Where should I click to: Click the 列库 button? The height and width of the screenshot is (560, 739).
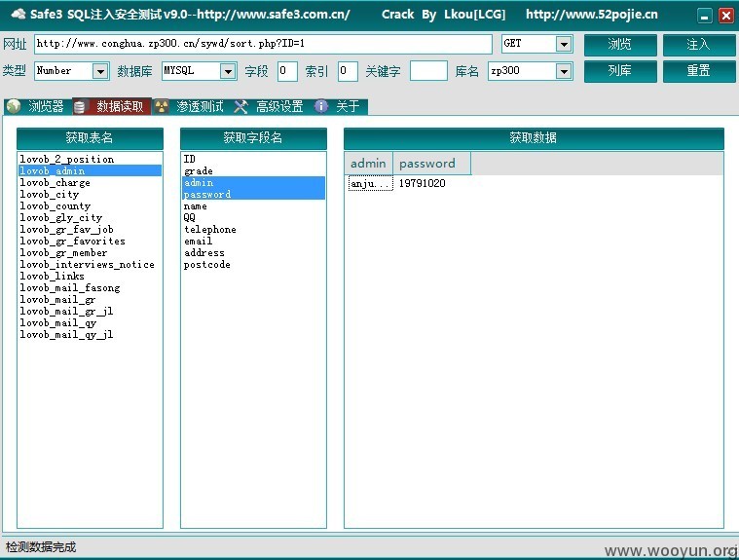[620, 71]
